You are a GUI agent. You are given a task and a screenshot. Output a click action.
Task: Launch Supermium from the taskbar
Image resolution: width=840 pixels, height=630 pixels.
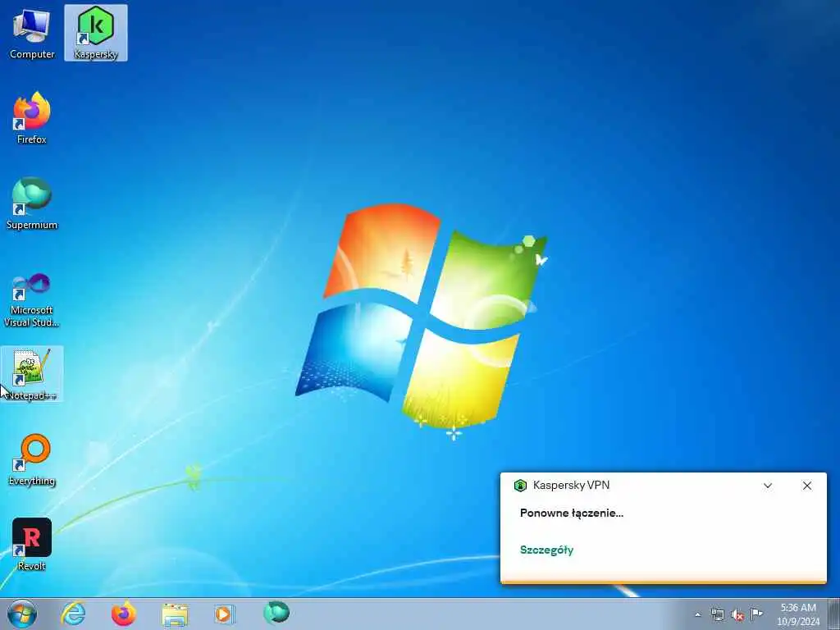click(x=276, y=613)
